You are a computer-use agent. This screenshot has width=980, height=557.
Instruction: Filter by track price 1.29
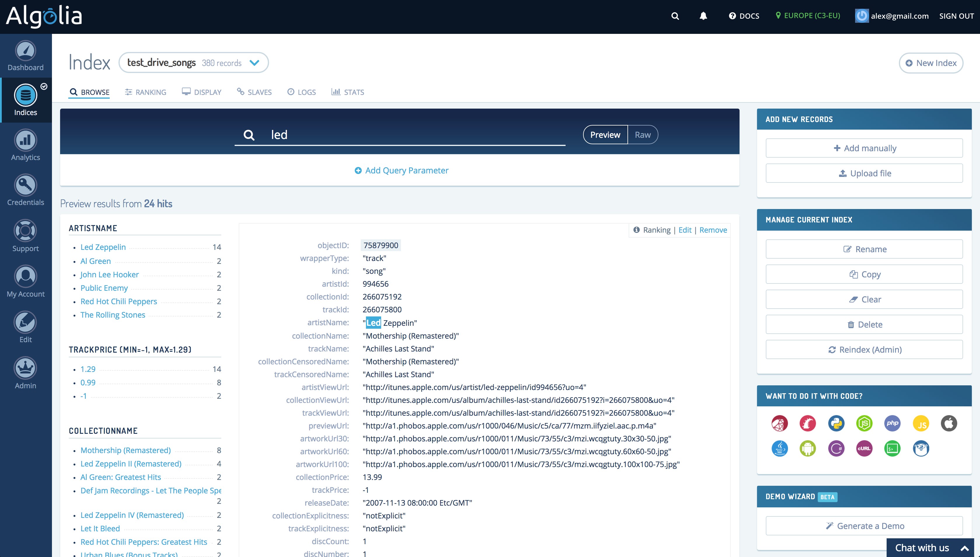[x=88, y=369]
